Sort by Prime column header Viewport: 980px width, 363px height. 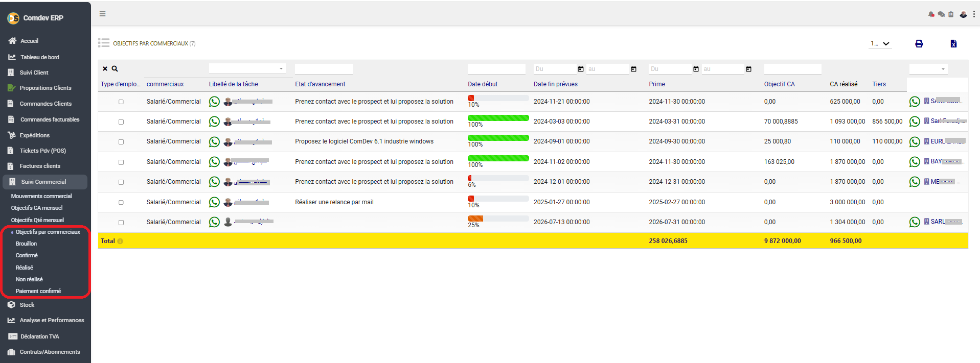pyautogui.click(x=657, y=84)
